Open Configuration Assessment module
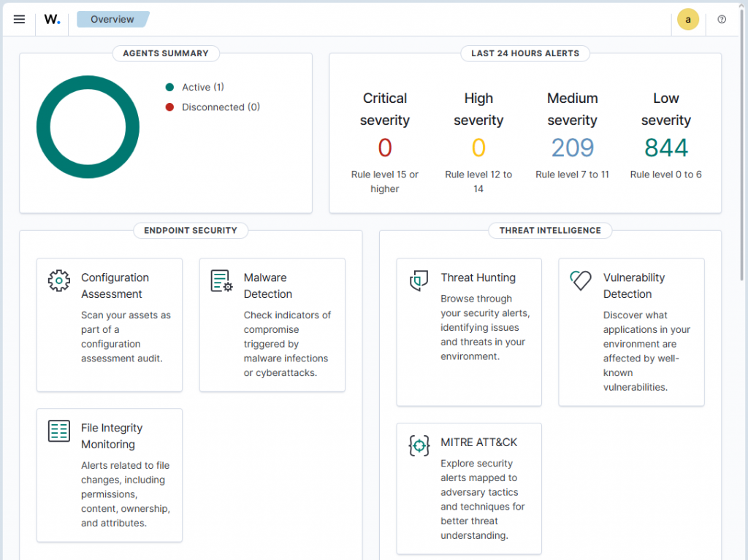 click(x=110, y=325)
